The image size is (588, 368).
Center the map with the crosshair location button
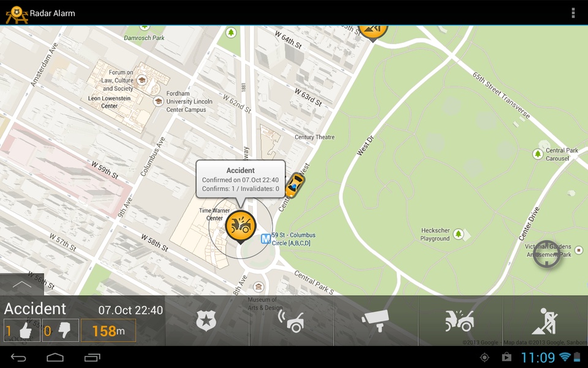pos(546,254)
